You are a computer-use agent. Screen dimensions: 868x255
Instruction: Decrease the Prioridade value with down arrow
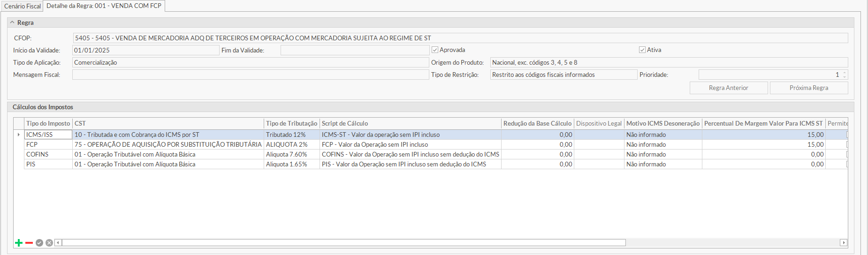[845, 77]
